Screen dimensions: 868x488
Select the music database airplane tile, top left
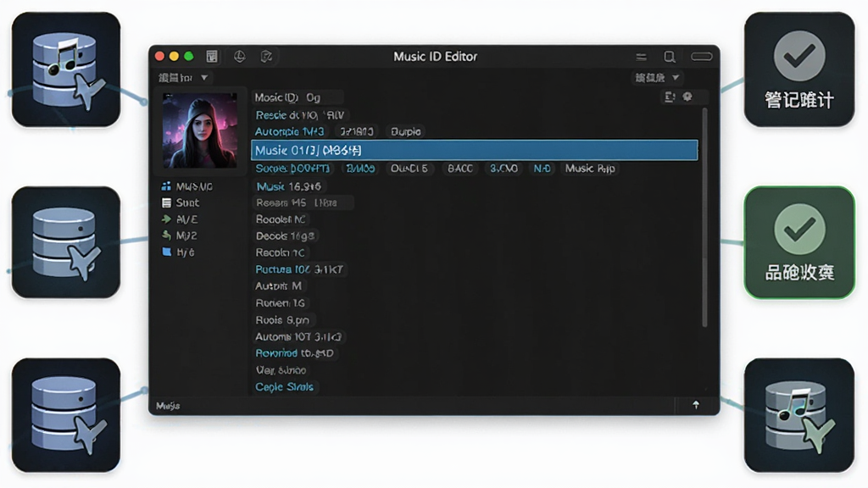tap(66, 69)
